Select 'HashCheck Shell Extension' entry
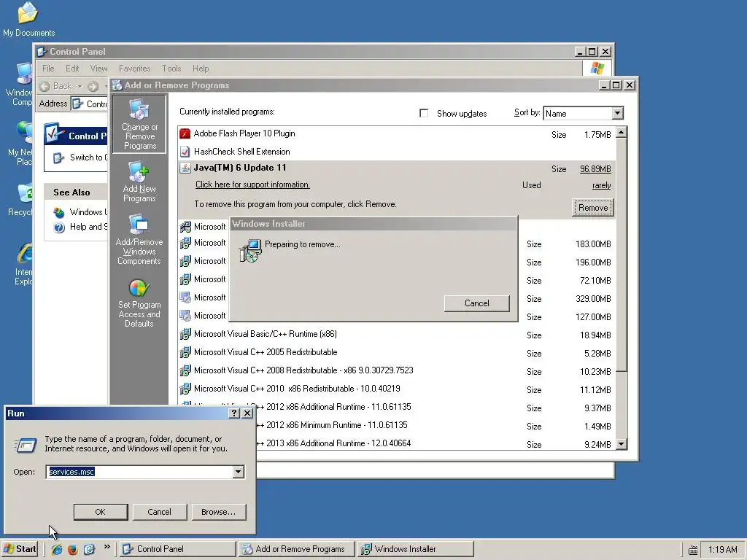Viewport: 747px width, 560px height. click(x=396, y=152)
